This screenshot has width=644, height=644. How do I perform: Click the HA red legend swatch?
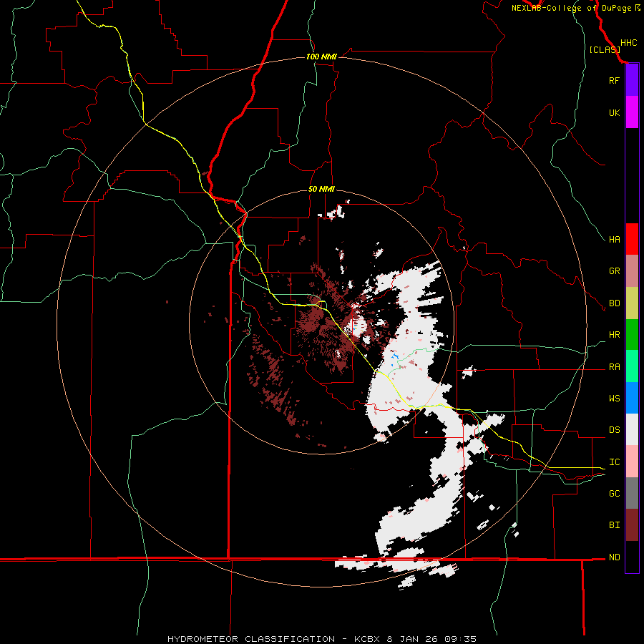tap(632, 239)
